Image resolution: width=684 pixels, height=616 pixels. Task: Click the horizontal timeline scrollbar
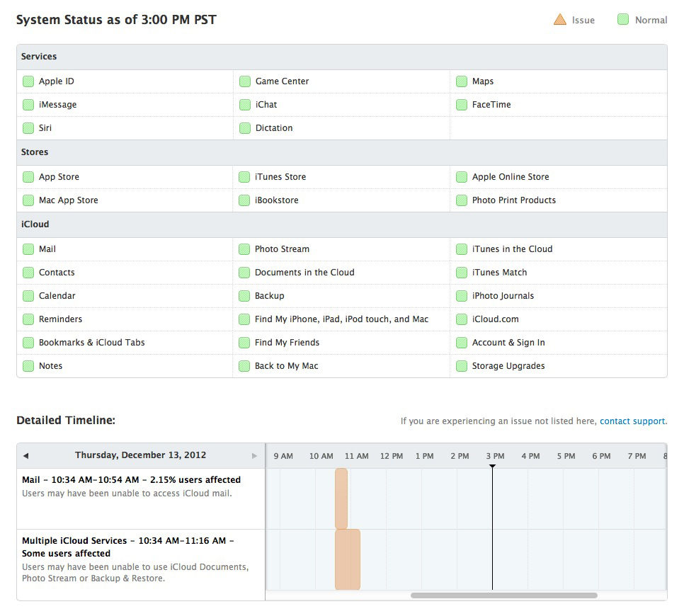point(504,595)
